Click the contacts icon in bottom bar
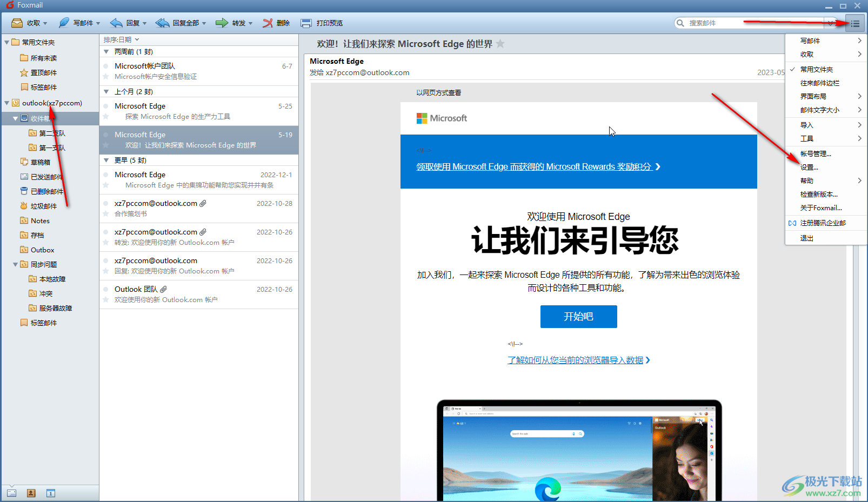This screenshot has width=868, height=502. [31, 493]
